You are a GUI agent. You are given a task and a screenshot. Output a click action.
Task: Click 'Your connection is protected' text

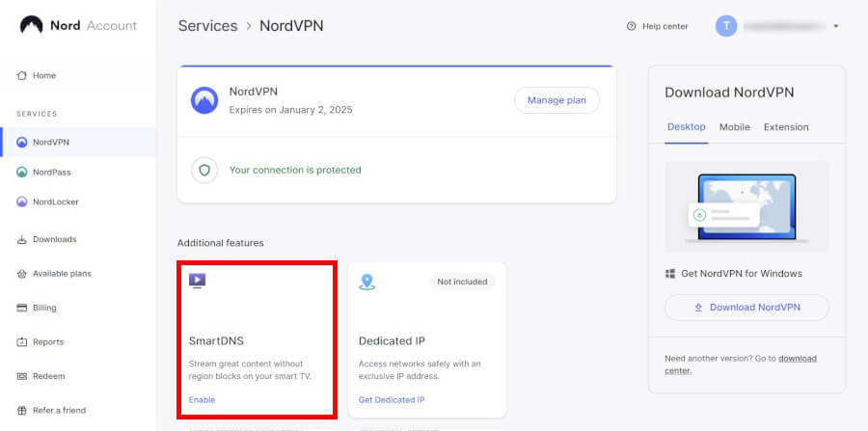(x=295, y=170)
